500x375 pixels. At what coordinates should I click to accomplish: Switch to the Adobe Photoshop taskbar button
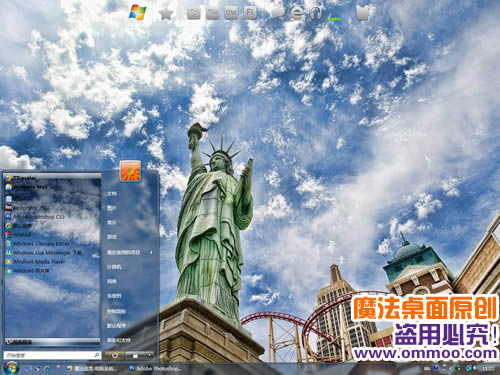[x=155, y=368]
